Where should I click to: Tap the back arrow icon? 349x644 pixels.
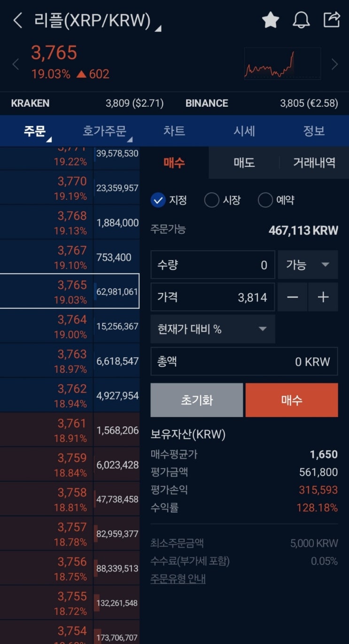point(17,20)
